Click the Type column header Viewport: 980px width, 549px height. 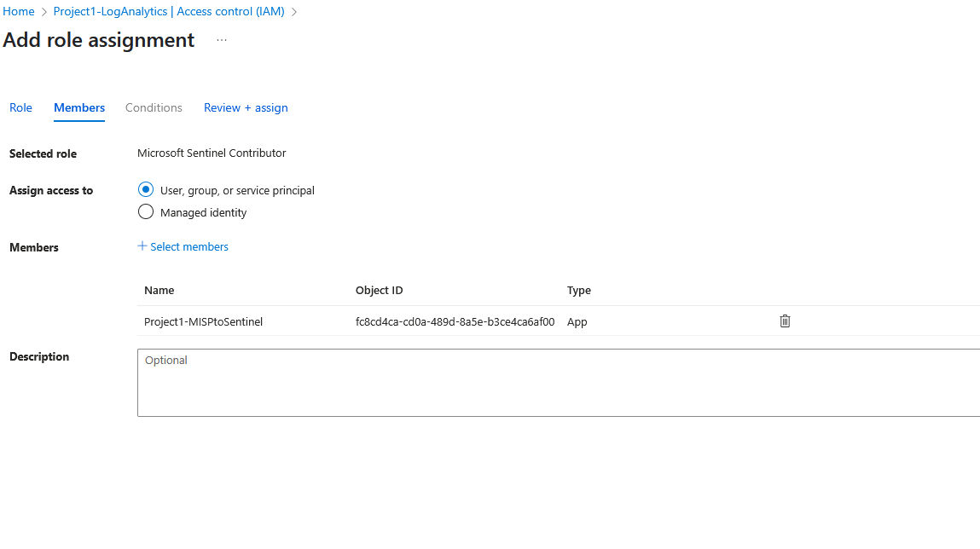(579, 291)
